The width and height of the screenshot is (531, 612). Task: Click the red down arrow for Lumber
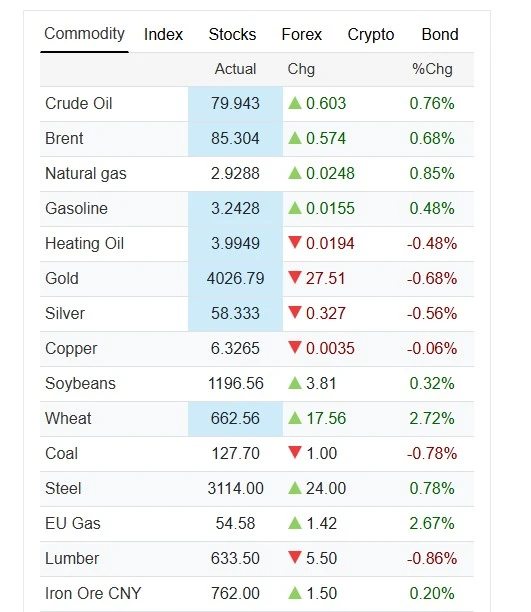point(295,557)
